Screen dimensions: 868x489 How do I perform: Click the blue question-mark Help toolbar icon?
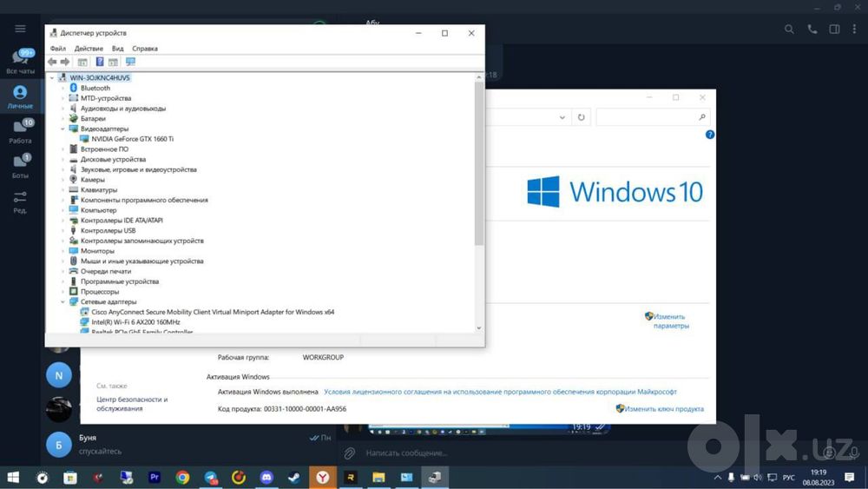[x=100, y=62]
